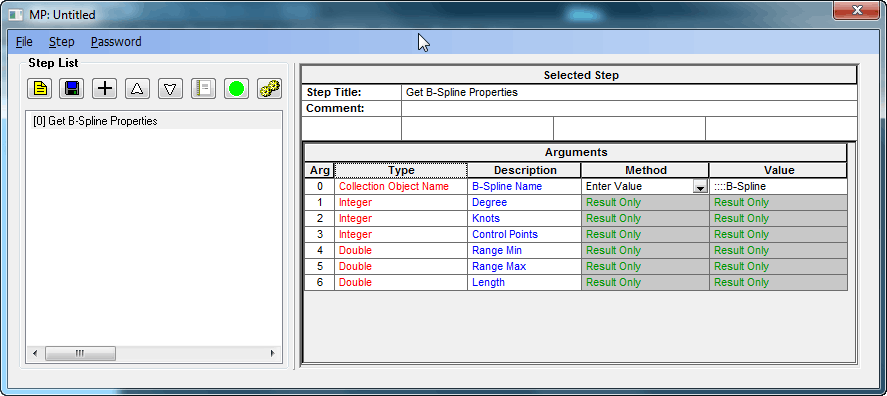Viewport: 887px width, 396px height.
Task: Click the empty Comment field
Action: 629,108
